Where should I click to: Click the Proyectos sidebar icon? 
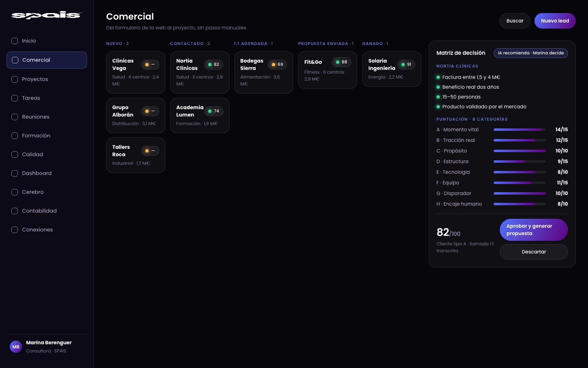pos(15,79)
